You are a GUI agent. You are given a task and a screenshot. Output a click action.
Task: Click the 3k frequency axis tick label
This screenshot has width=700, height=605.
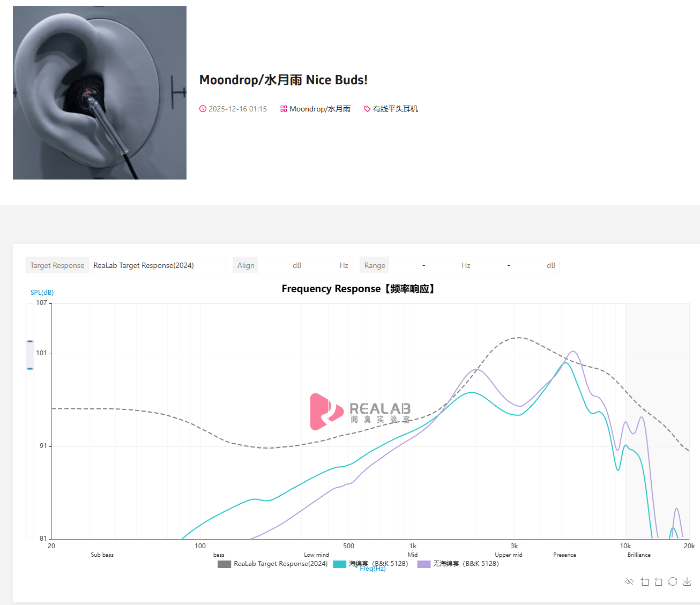(514, 546)
